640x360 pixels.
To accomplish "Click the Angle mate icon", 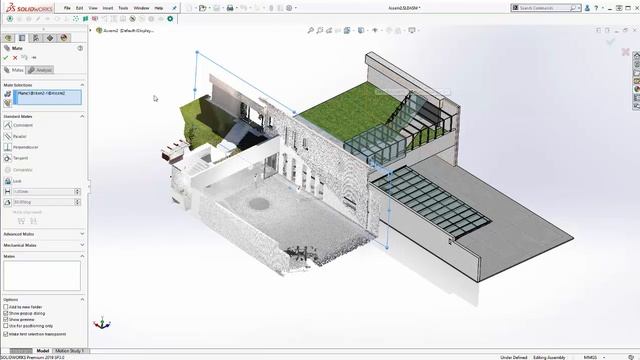I will pos(7,202).
